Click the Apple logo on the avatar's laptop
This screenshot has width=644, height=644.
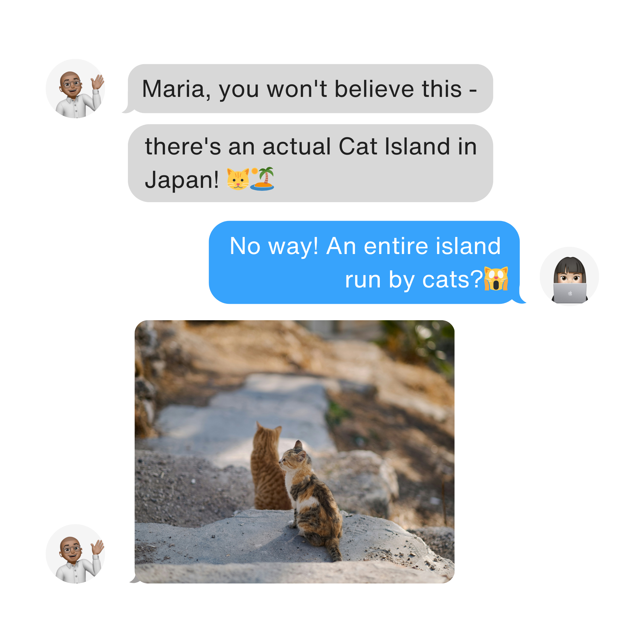point(570,293)
